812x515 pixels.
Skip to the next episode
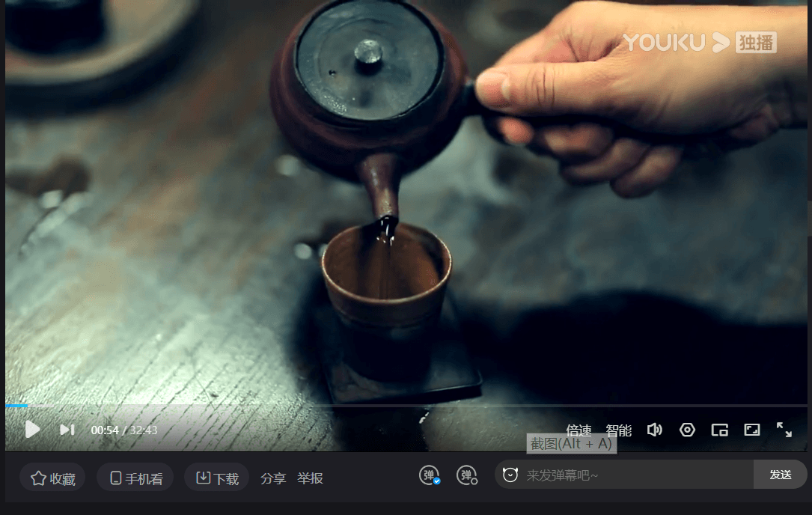pos(67,430)
